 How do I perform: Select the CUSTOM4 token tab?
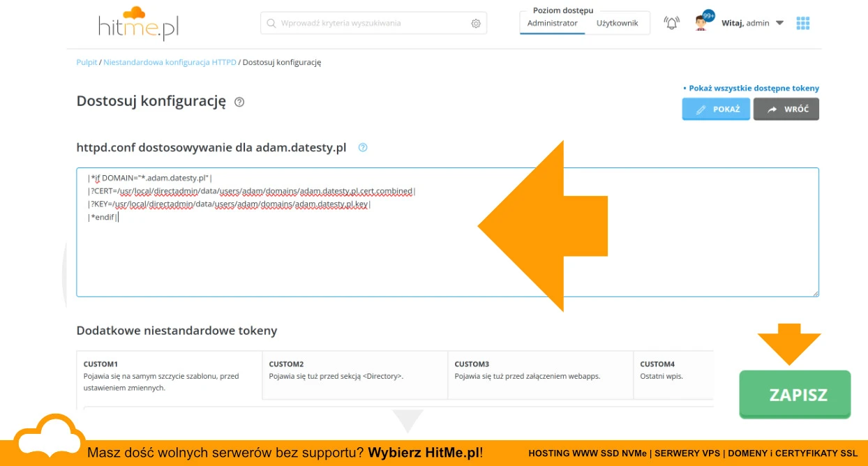point(673,375)
